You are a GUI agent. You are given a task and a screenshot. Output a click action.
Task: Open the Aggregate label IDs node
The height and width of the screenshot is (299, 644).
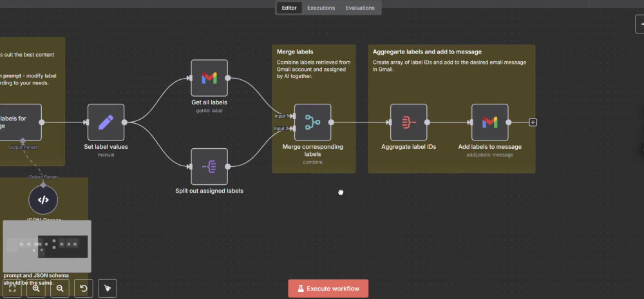point(409,122)
